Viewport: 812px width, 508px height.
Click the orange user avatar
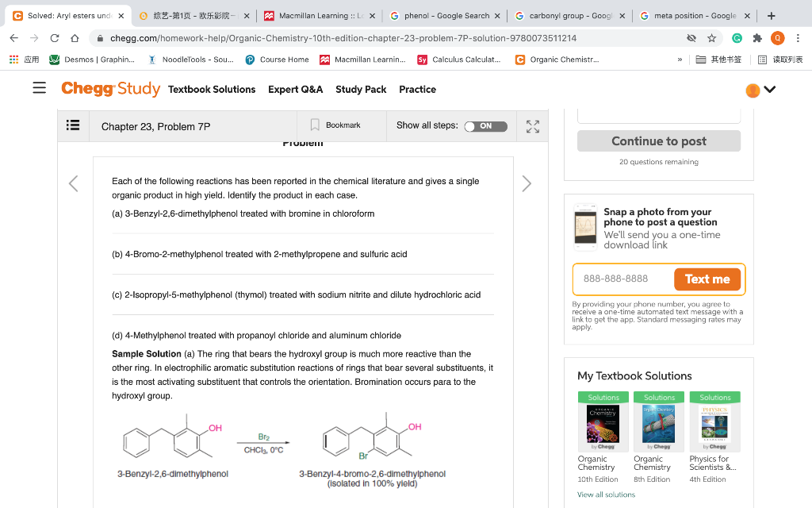[x=752, y=90]
